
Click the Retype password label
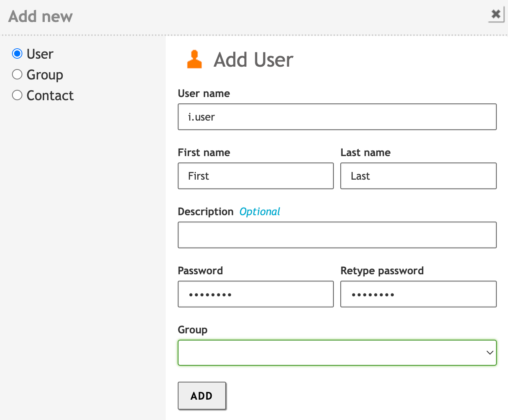click(382, 271)
